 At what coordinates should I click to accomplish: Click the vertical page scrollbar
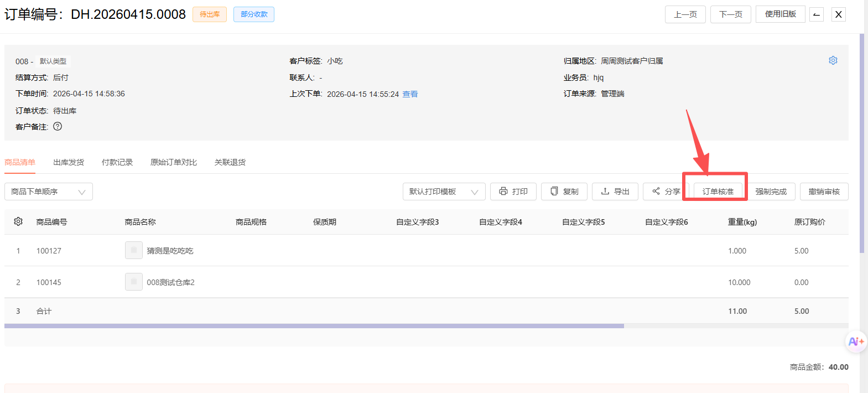point(862,143)
